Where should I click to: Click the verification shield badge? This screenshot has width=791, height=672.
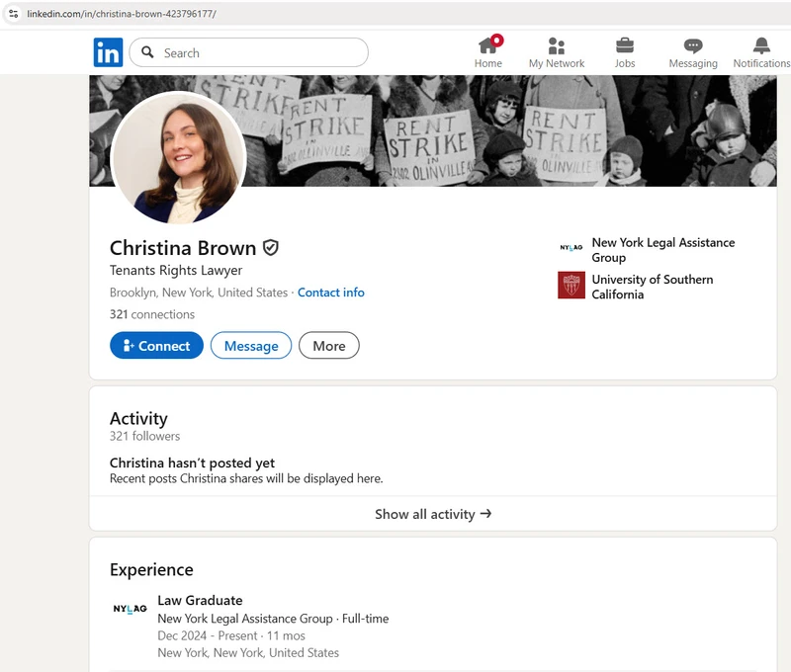pyautogui.click(x=270, y=247)
